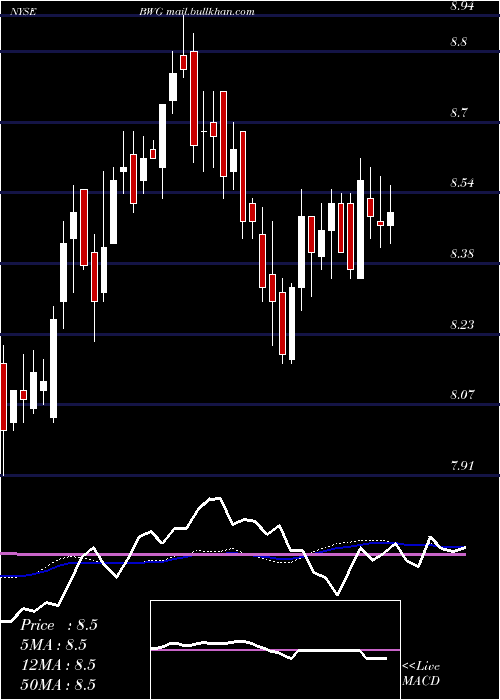Click the 7.91 price axis label

[462, 466]
